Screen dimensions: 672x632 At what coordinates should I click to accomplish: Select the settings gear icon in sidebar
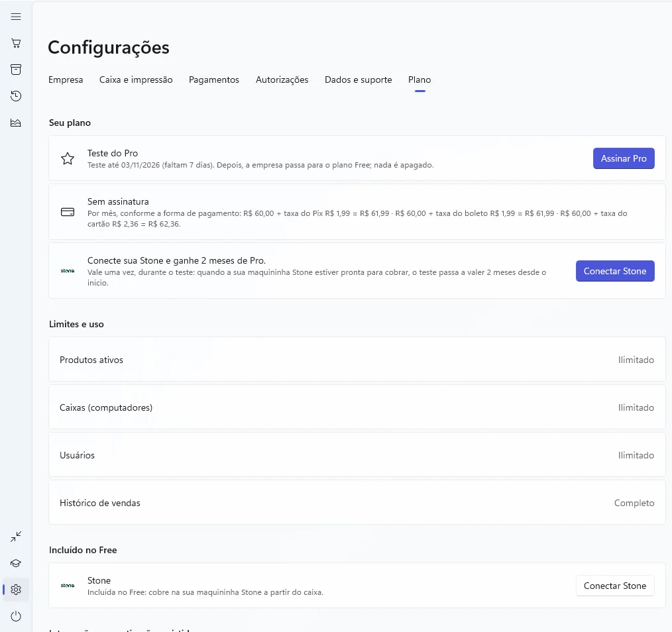tap(16, 590)
